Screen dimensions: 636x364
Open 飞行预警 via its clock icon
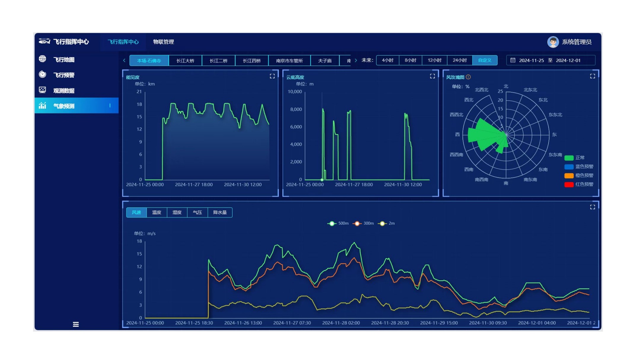click(42, 74)
